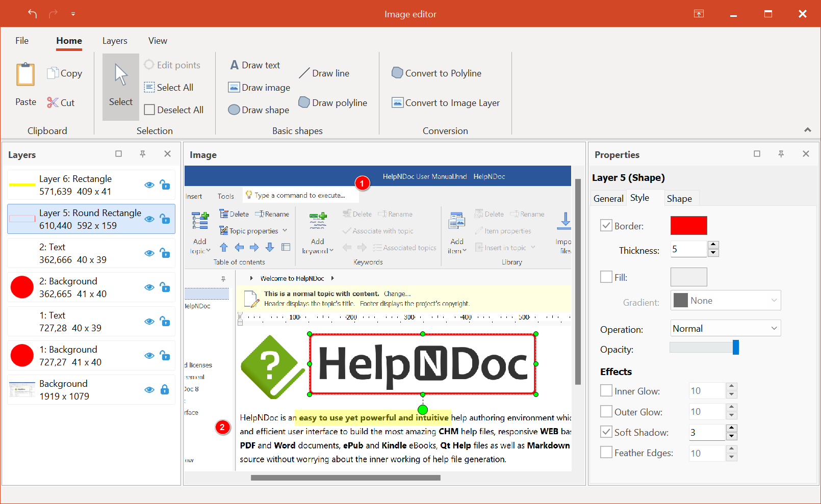Image resolution: width=821 pixels, height=504 pixels.
Task: Hide the Background 1919 x 1079 layer
Action: 149,390
